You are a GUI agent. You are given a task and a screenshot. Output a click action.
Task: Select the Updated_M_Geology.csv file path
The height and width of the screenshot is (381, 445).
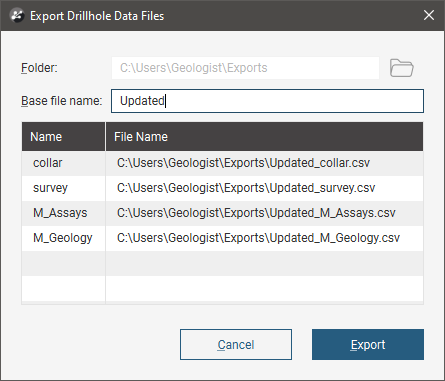pyautogui.click(x=258, y=238)
